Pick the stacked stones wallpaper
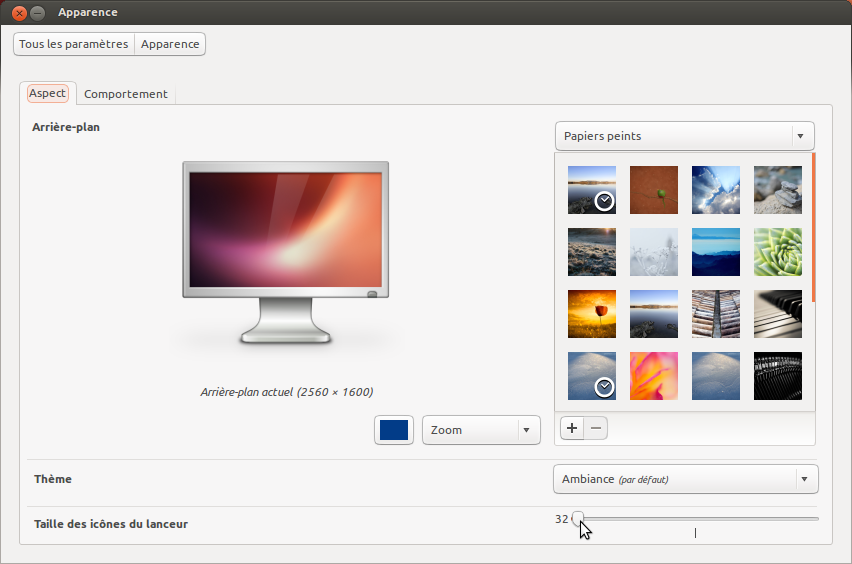Screen dimensions: 852x564 778,190
